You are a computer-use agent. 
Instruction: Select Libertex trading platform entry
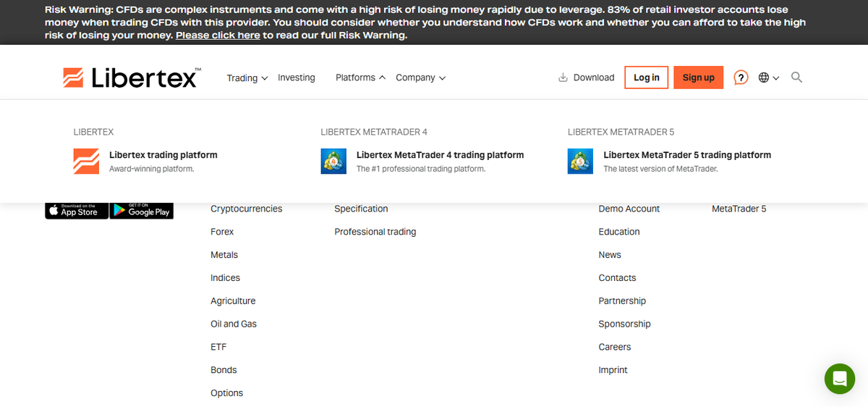(163, 155)
